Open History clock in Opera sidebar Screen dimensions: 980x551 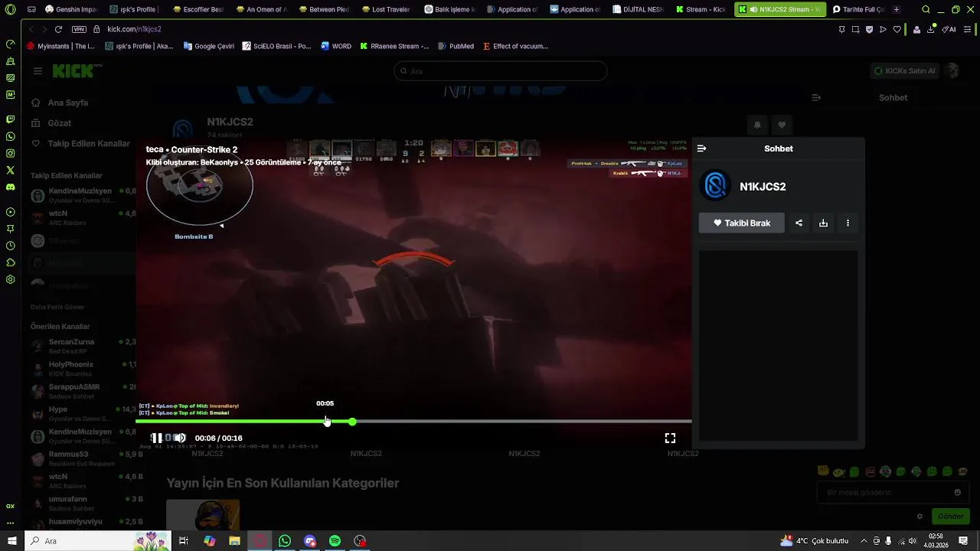10,246
